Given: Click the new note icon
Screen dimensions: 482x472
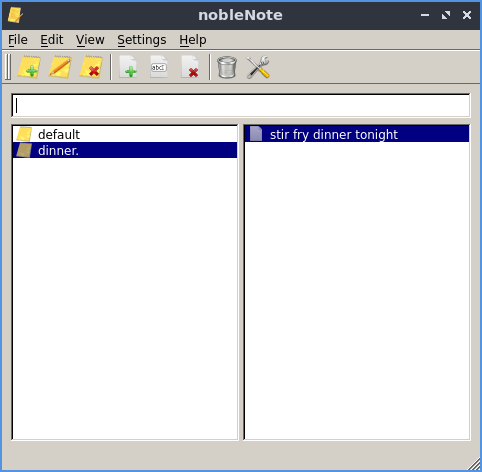Looking at the screenshot, I should click(x=128, y=67).
